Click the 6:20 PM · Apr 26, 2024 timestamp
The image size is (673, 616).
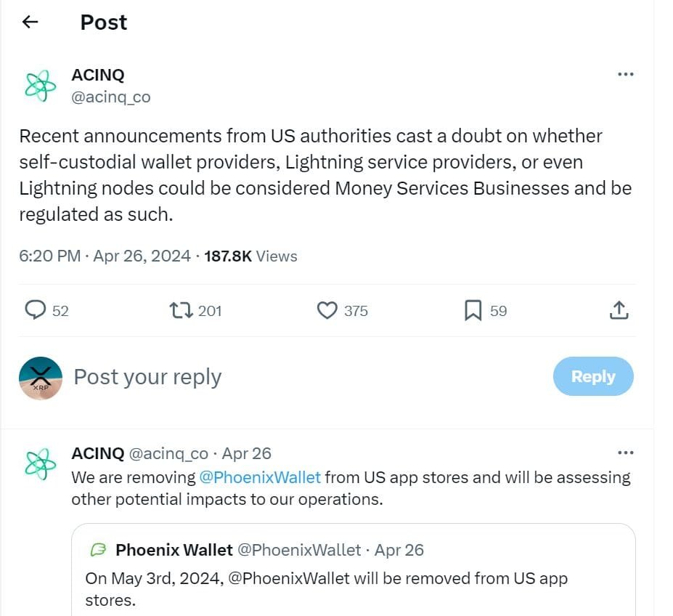click(x=105, y=256)
